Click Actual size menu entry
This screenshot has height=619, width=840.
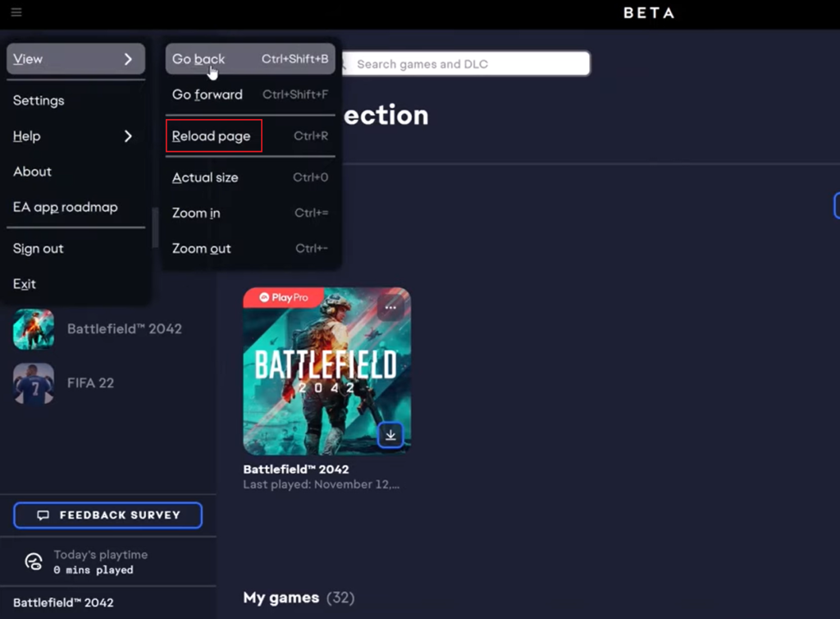[250, 177]
